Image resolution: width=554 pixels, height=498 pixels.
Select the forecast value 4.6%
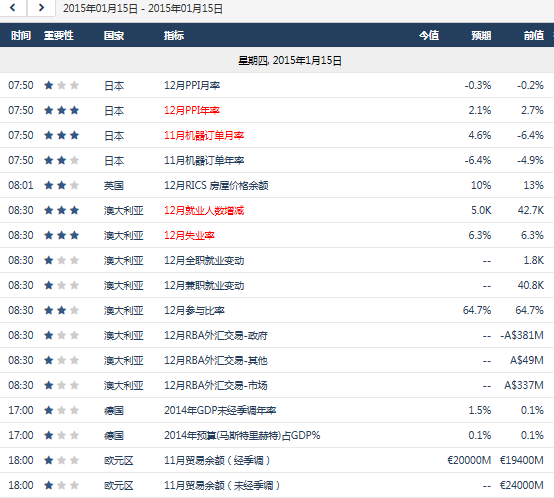pos(480,136)
